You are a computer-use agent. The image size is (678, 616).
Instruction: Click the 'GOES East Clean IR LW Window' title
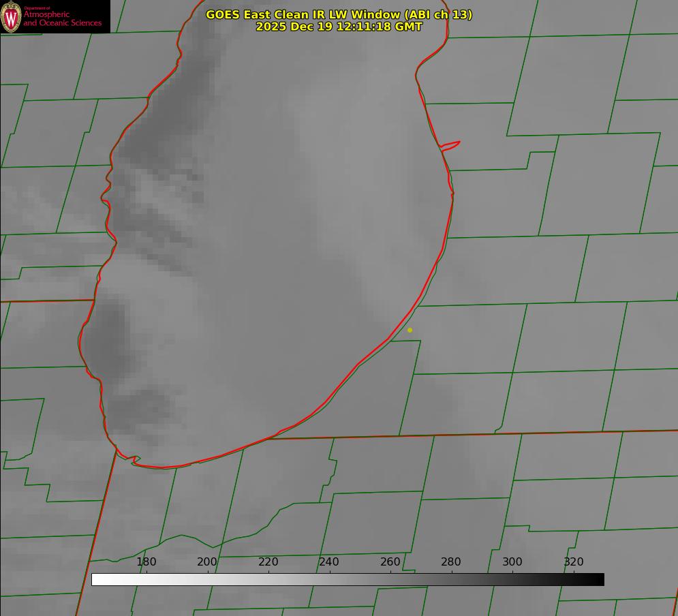(x=339, y=14)
